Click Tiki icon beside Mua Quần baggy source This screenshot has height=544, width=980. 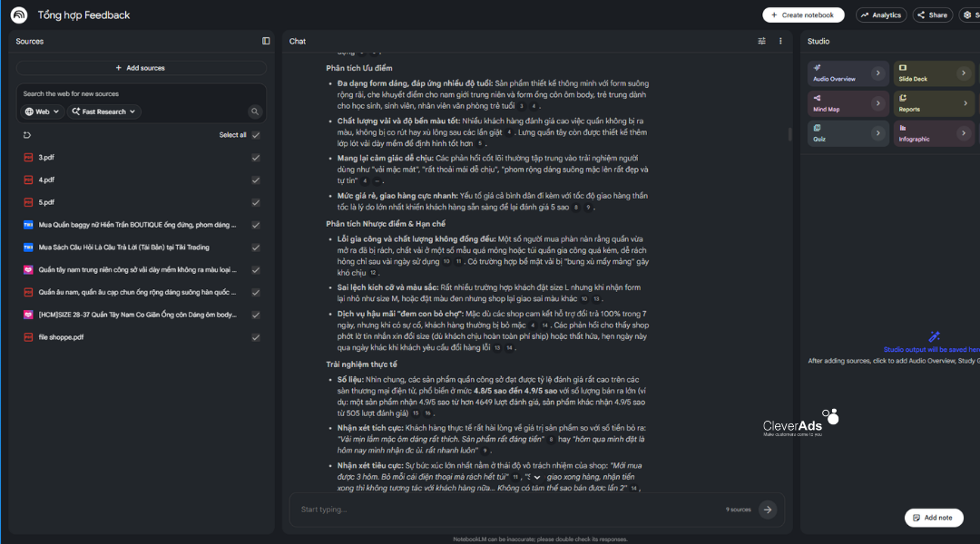point(28,225)
